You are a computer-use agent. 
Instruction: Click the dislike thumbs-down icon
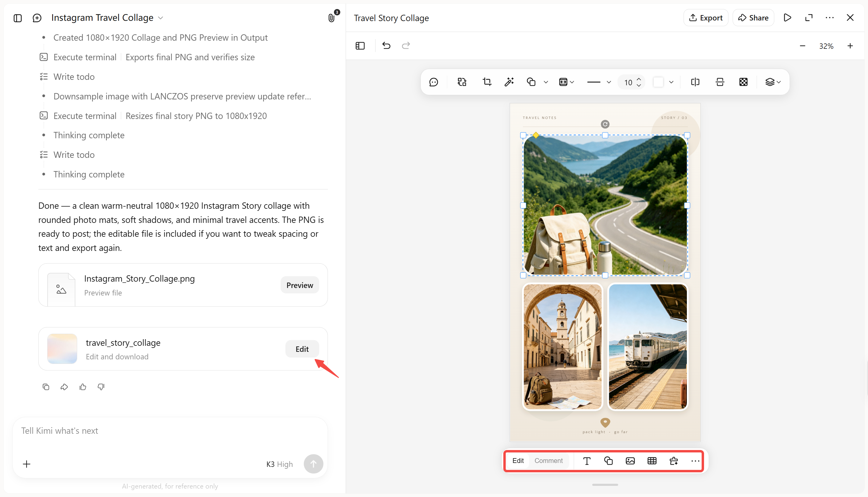coord(101,387)
